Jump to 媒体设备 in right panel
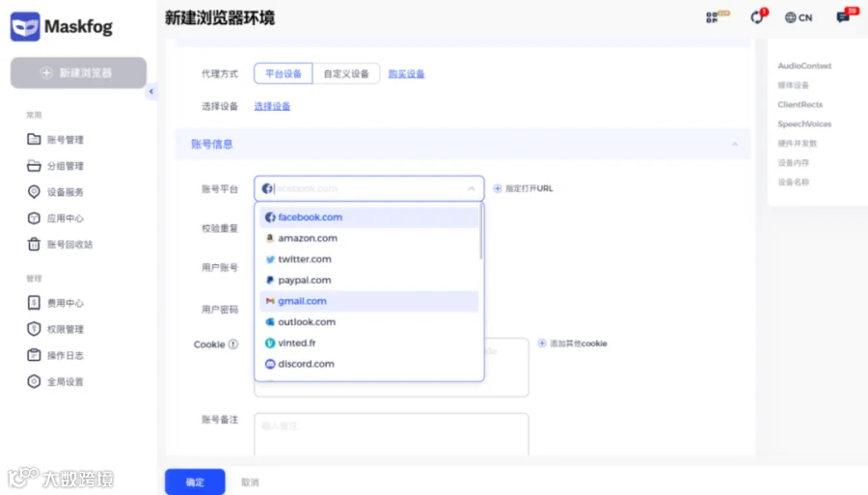The width and height of the screenshot is (868, 495). [794, 85]
